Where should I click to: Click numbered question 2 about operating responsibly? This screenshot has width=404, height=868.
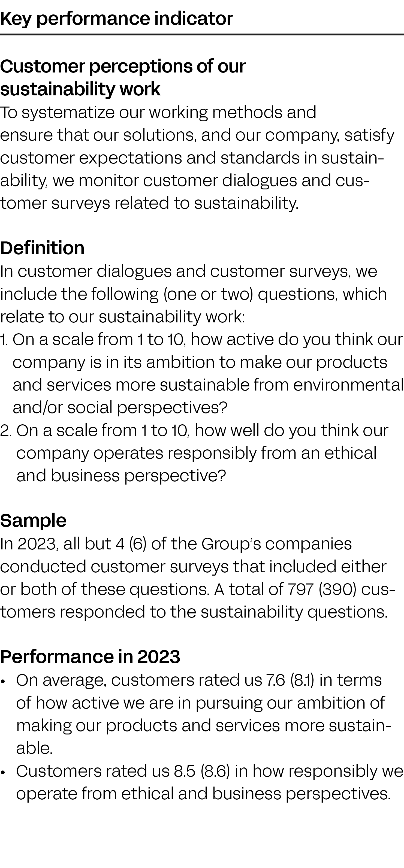[194, 453]
